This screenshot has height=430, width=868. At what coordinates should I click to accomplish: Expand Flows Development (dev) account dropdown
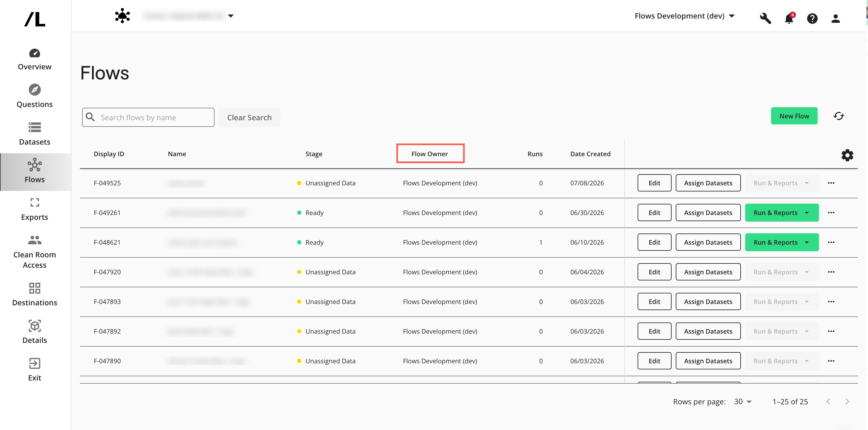coord(684,16)
